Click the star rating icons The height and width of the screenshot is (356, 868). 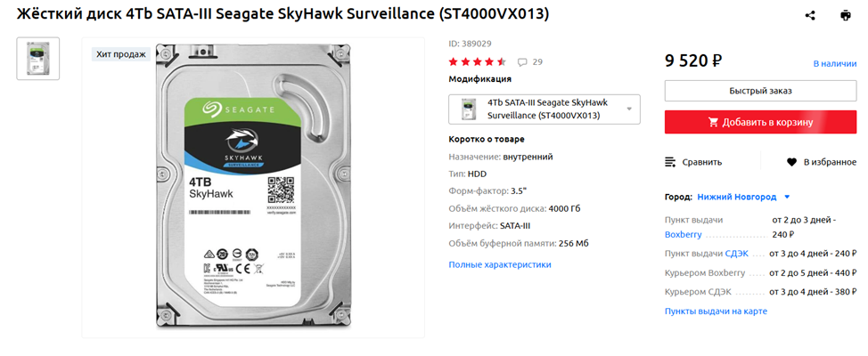click(477, 62)
